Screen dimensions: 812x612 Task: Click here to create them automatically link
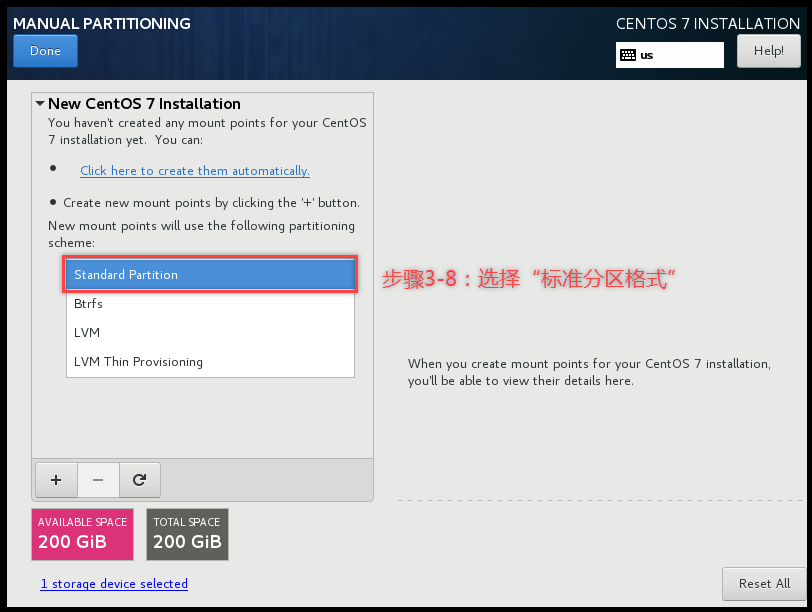click(195, 171)
